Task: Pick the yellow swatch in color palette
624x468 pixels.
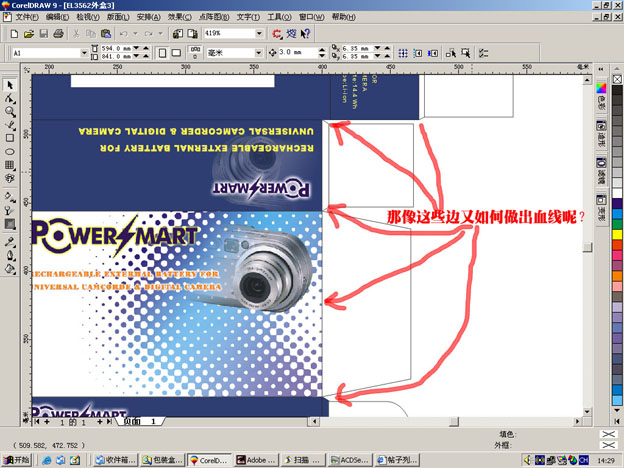Action: (617, 234)
